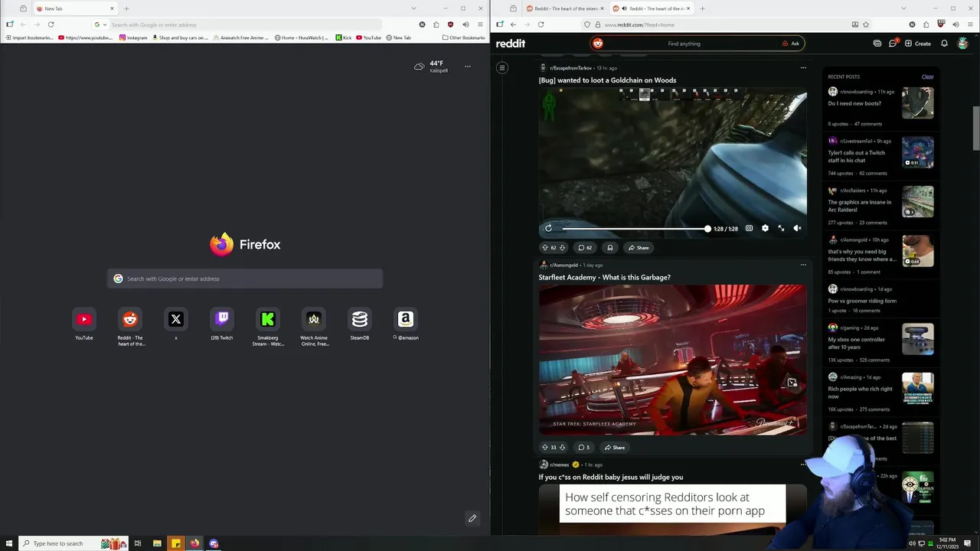980x551 pixels.
Task: Replay the Goldchain on Woods video
Action: click(x=548, y=228)
